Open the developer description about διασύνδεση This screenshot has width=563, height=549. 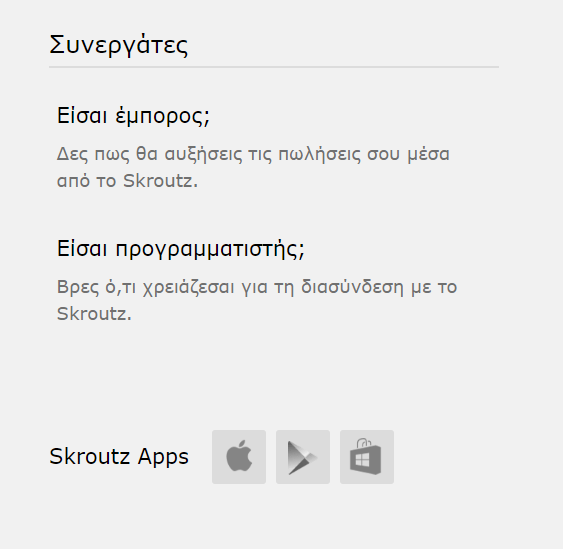click(257, 300)
